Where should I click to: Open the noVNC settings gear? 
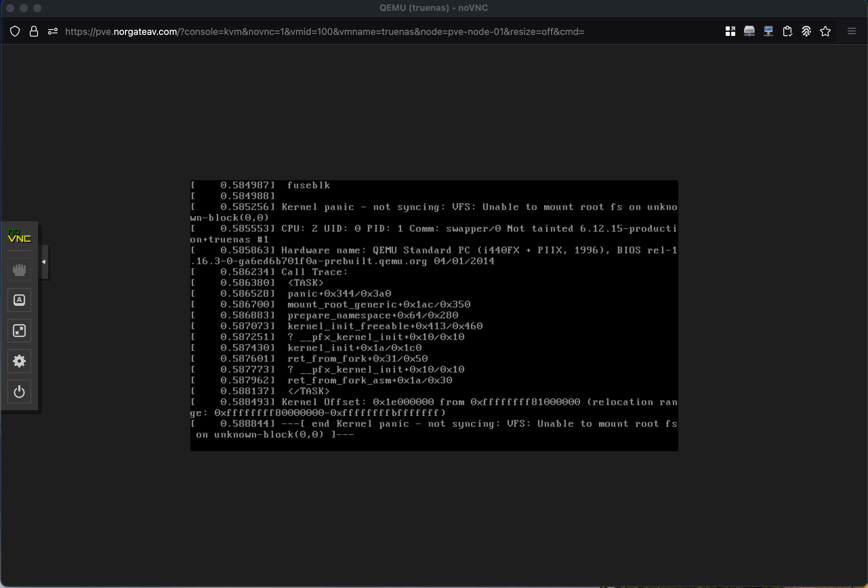19,361
